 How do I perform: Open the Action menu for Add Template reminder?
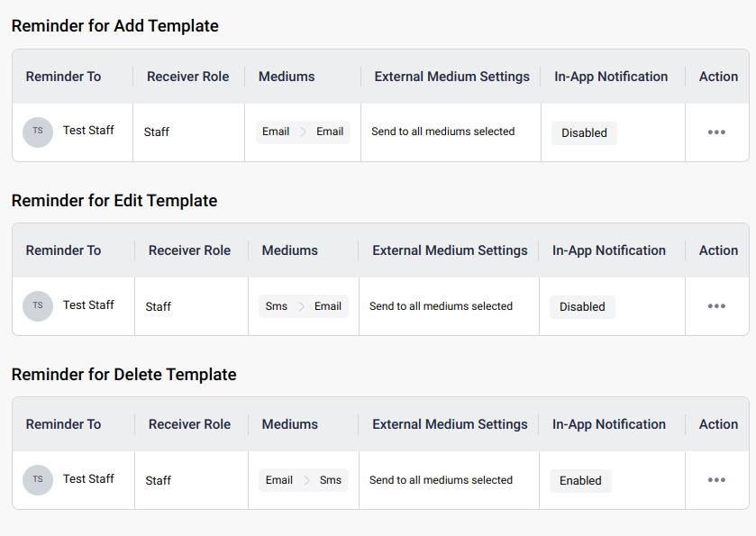click(x=716, y=132)
